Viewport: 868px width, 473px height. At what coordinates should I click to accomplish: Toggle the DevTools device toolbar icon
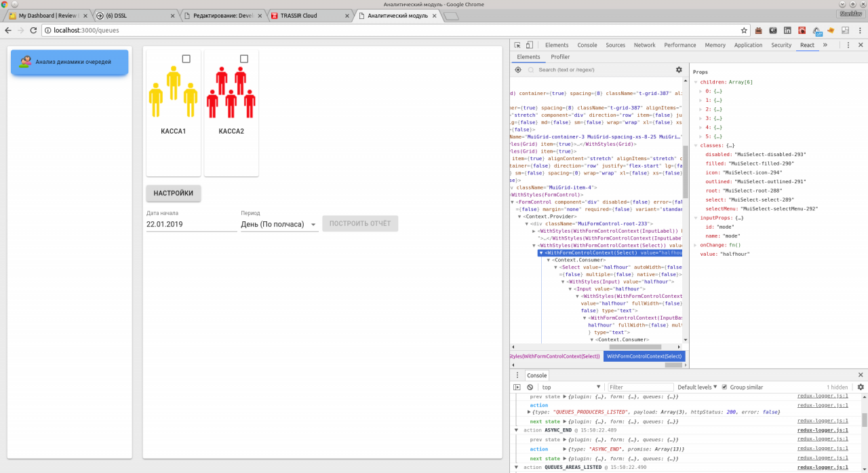tap(531, 45)
